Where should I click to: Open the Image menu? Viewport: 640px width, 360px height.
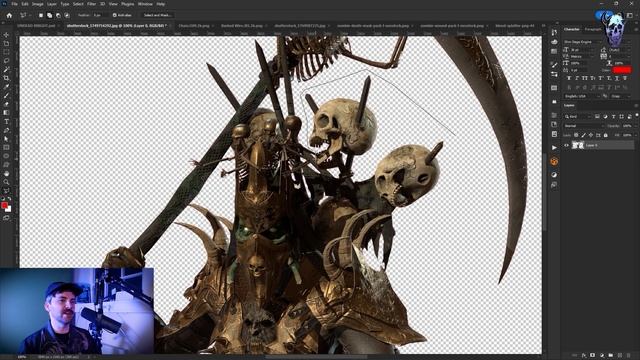[x=38, y=4]
